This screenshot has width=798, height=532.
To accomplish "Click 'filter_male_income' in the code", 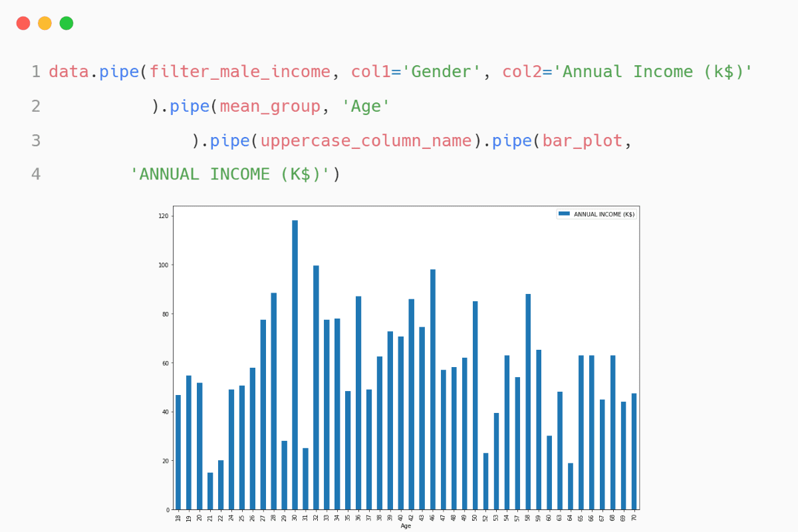I will click(240, 72).
